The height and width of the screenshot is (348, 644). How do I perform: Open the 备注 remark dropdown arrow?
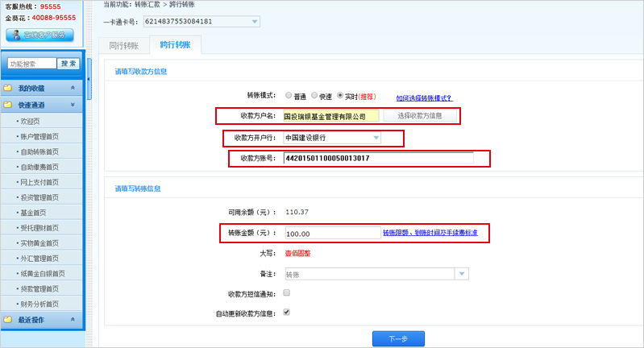pos(461,274)
